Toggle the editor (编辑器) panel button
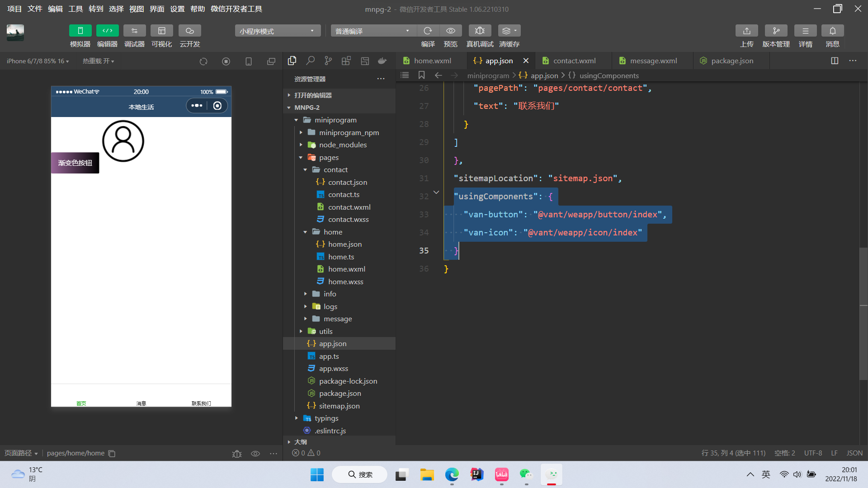 pyautogui.click(x=107, y=31)
